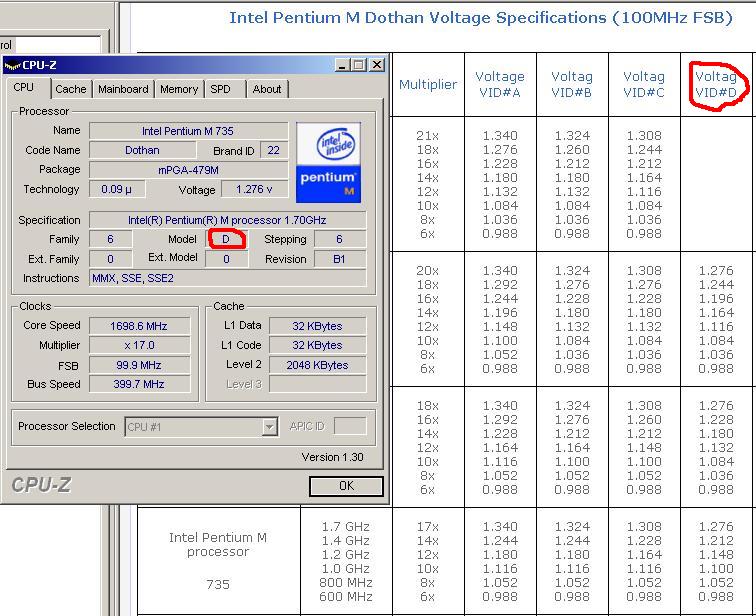756x616 pixels.
Task: Click the Revision value B1
Action: point(339,259)
